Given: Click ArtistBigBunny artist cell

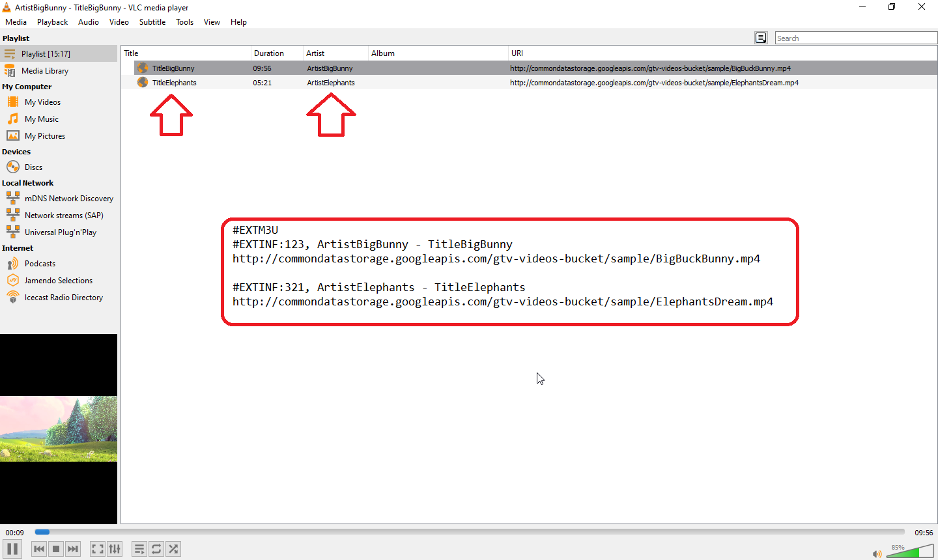Looking at the screenshot, I should 330,68.
